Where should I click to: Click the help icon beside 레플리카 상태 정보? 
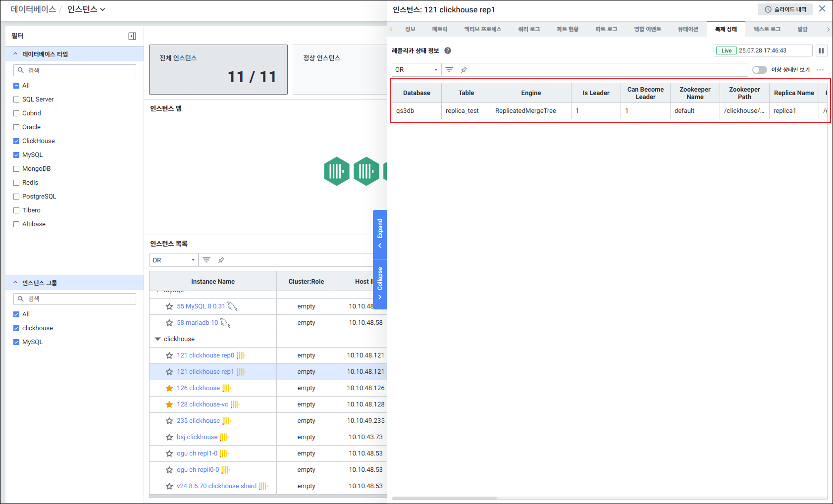click(x=448, y=50)
